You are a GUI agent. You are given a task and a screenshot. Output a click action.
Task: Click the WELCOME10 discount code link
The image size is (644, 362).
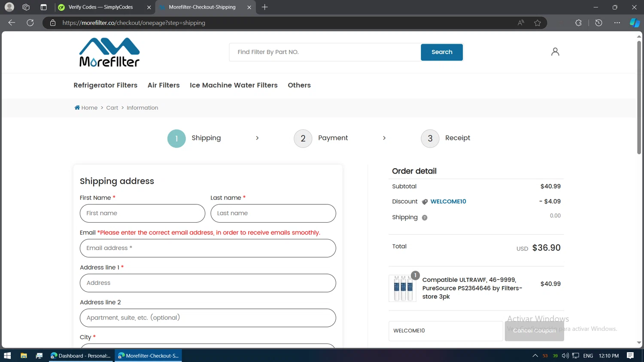pyautogui.click(x=448, y=202)
